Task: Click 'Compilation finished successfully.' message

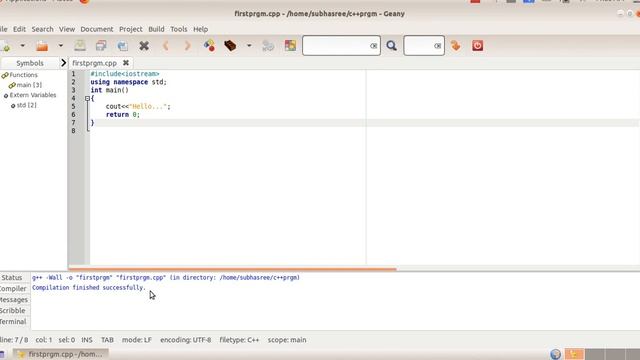Action: (x=89, y=288)
